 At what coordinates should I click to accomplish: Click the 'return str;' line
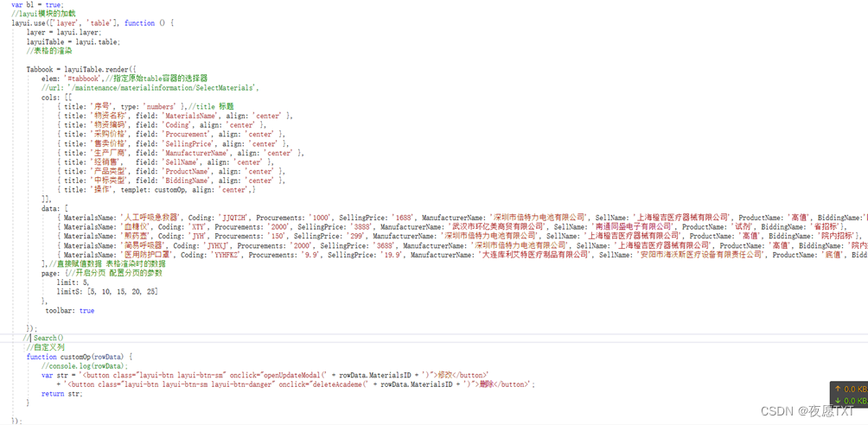[x=61, y=393]
